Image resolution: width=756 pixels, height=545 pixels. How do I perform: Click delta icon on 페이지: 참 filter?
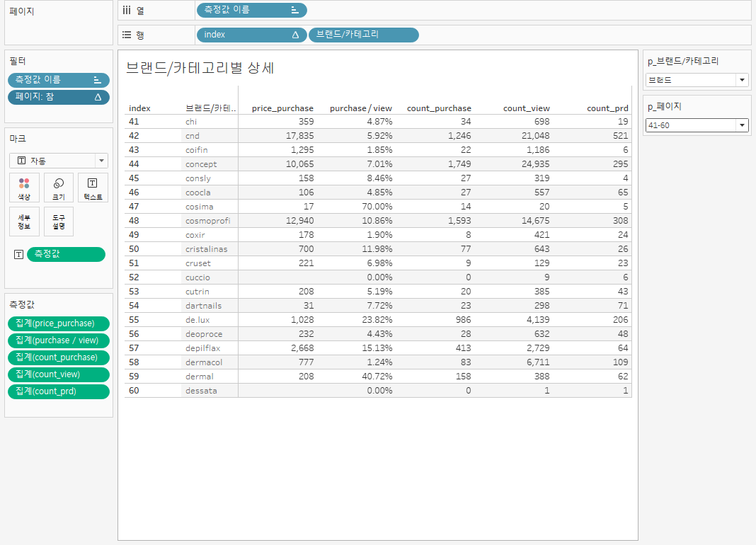(x=98, y=97)
